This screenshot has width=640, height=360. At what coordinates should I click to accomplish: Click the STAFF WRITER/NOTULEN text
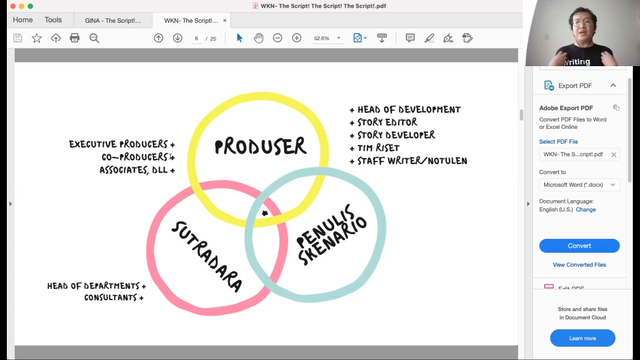point(412,161)
